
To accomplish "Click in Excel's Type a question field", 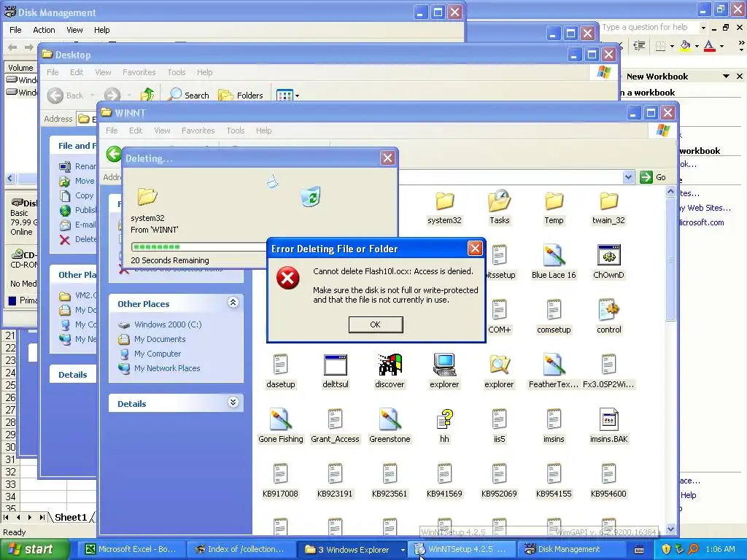I will click(x=649, y=27).
